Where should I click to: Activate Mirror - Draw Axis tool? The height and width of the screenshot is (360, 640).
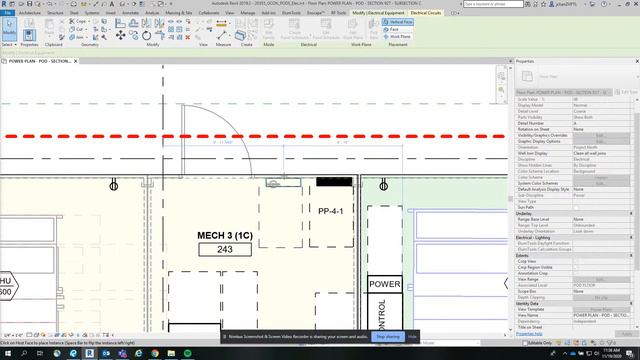point(159,23)
